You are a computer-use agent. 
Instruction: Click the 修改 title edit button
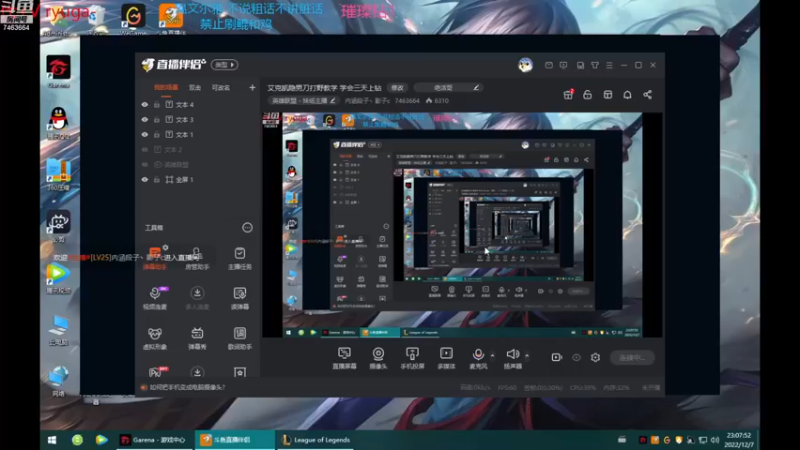coord(397,88)
